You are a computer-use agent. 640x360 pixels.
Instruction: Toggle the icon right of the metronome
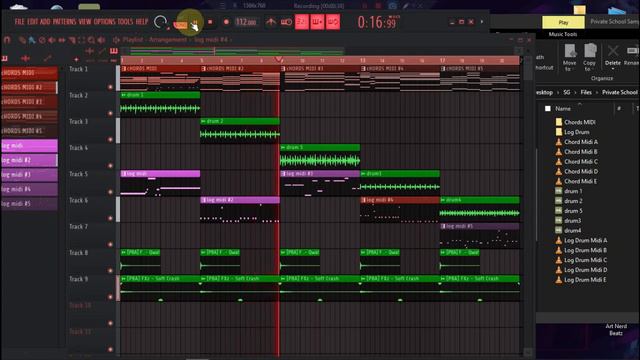[286, 22]
